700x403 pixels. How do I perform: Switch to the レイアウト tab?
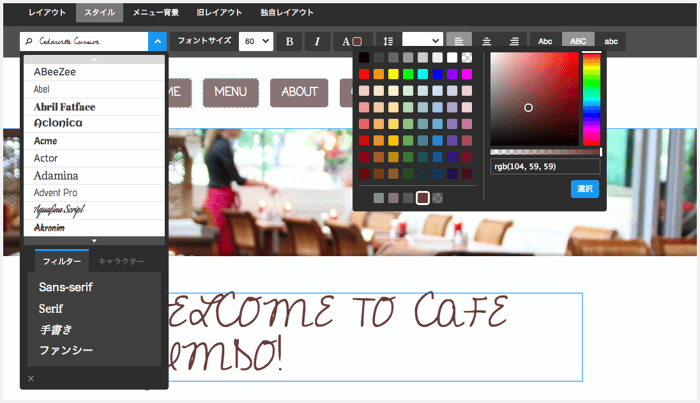47,12
